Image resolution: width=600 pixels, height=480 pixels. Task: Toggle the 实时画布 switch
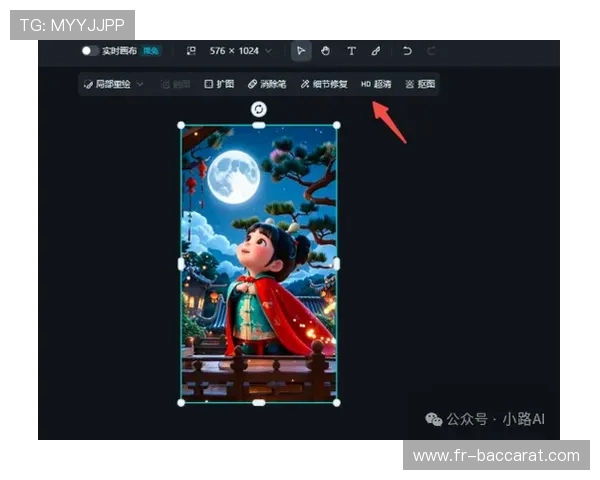(90, 51)
